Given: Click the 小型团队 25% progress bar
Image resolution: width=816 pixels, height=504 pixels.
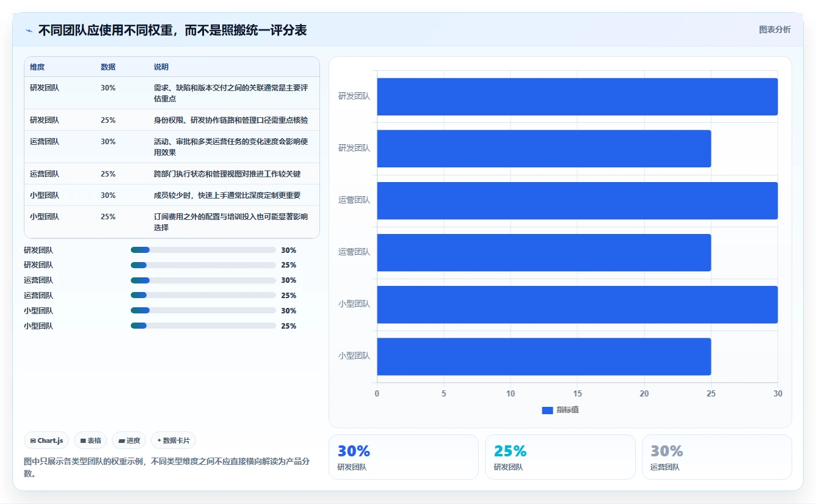Looking at the screenshot, I should click(203, 326).
